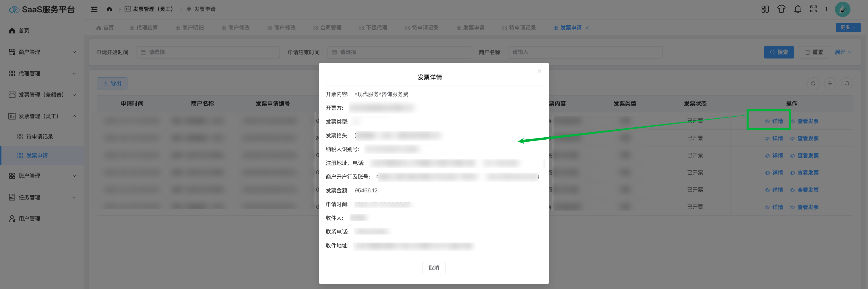Open the notification bell icon
The height and width of the screenshot is (289, 868).
(x=797, y=9)
